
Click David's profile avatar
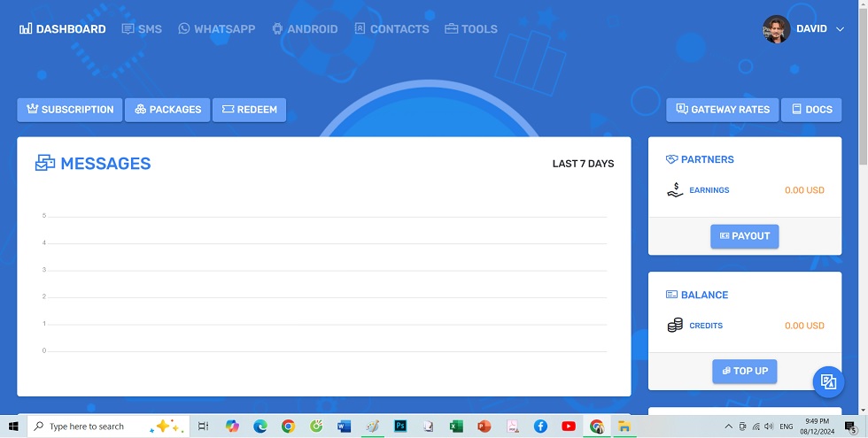[x=776, y=29]
